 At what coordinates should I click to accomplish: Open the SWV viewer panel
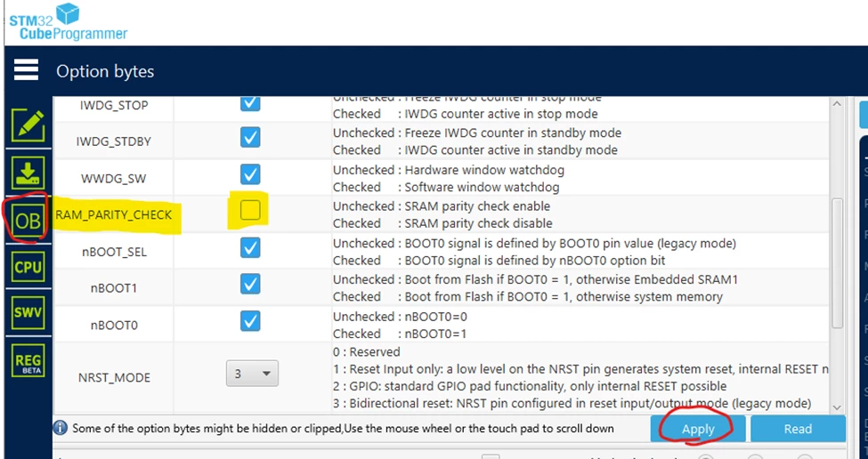28,312
